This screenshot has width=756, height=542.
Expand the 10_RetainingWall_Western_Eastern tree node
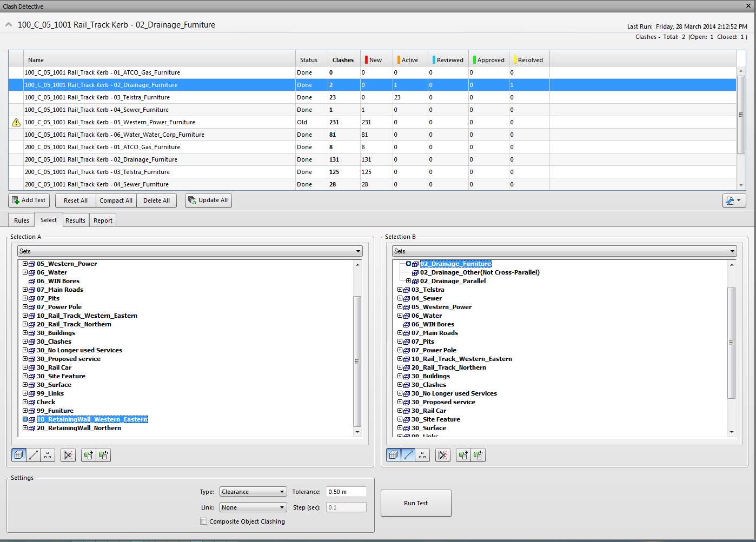click(x=25, y=419)
